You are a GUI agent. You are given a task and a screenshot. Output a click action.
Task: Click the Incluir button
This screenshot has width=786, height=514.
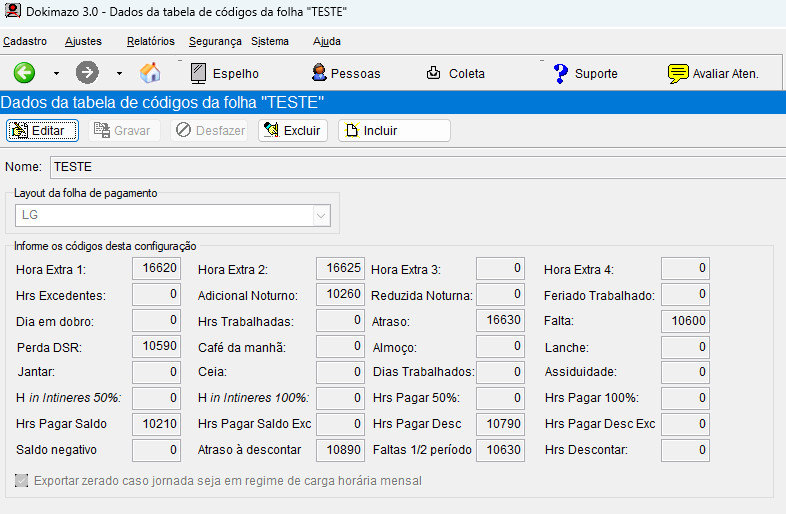tap(394, 131)
